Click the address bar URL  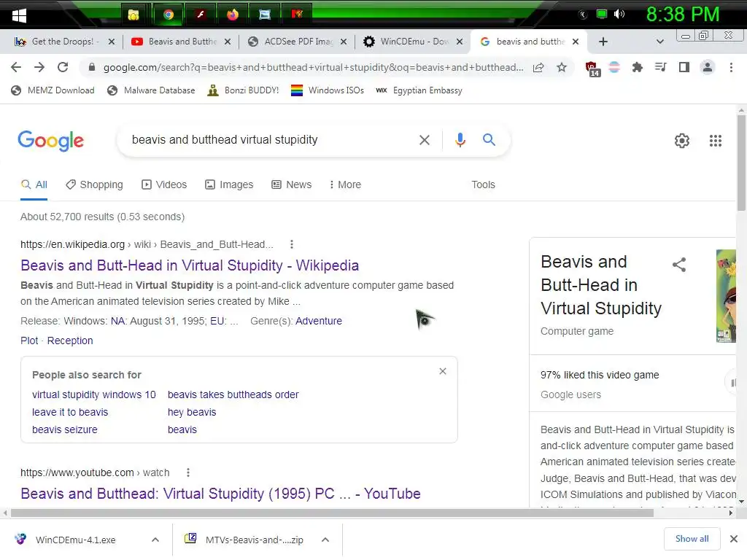click(x=313, y=68)
